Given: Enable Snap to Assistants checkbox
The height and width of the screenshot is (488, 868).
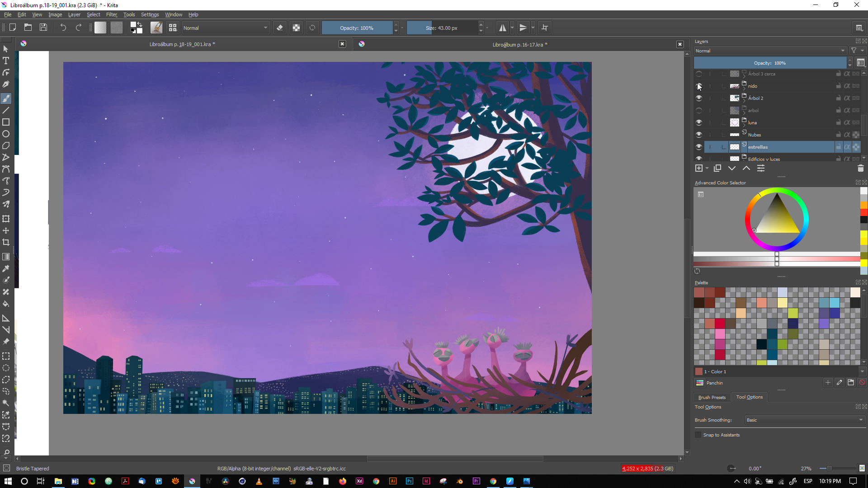Looking at the screenshot, I should coord(698,435).
